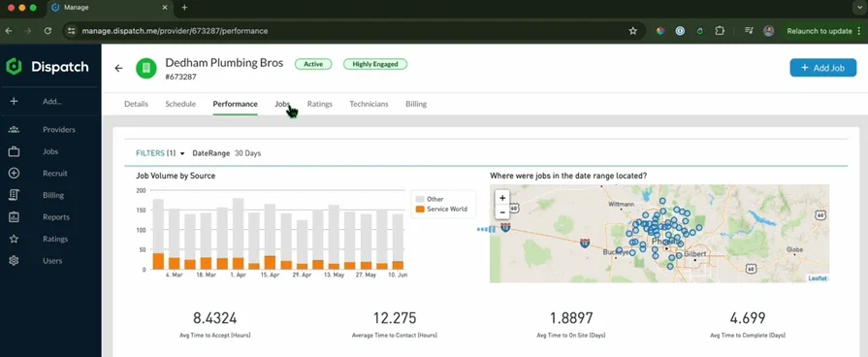Open the media control icon in toolbar

(x=749, y=31)
